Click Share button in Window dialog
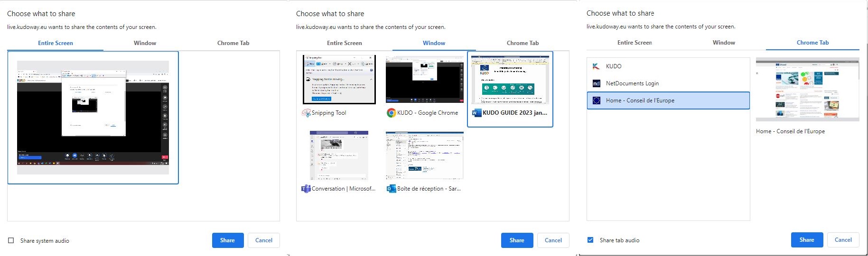Viewport: 868px width, 256px height. (x=517, y=240)
